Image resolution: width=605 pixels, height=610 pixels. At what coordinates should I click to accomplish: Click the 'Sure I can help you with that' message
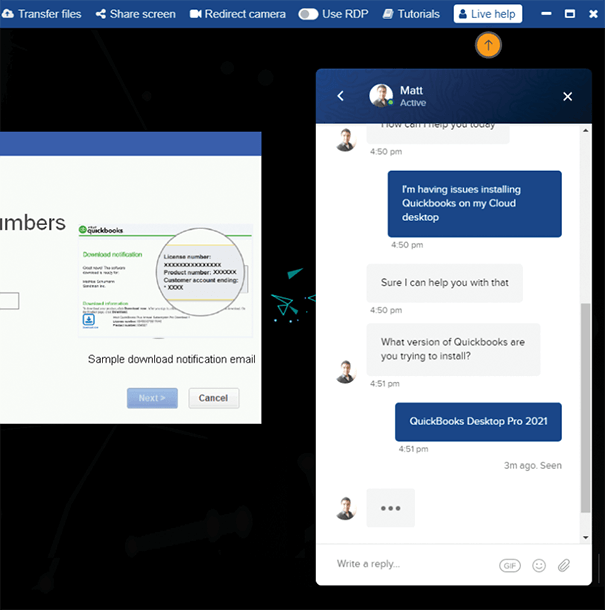point(444,283)
